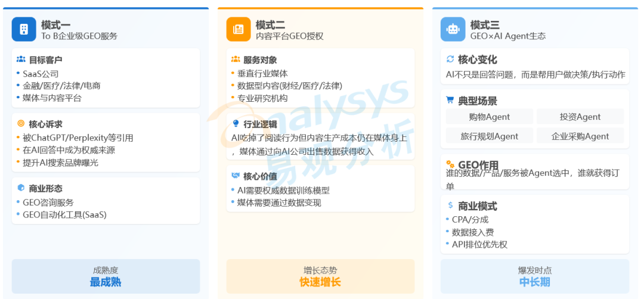Viewport: 644px width, 299px height.
Task: Click the cube icon beside 商业形态
Action: [21, 188]
